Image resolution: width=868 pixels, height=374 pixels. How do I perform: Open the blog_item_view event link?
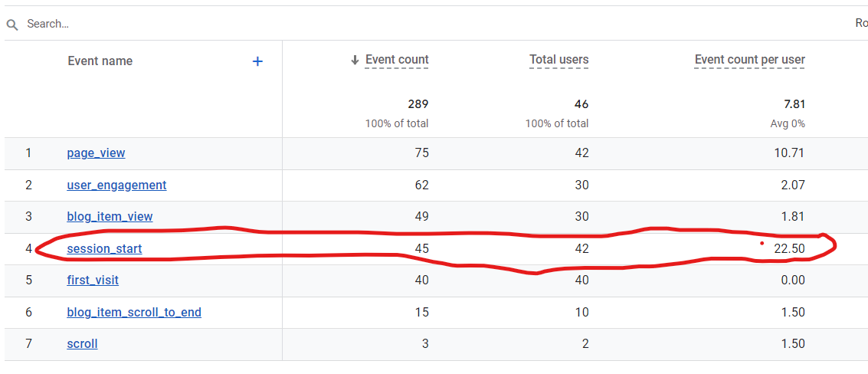coord(110,217)
